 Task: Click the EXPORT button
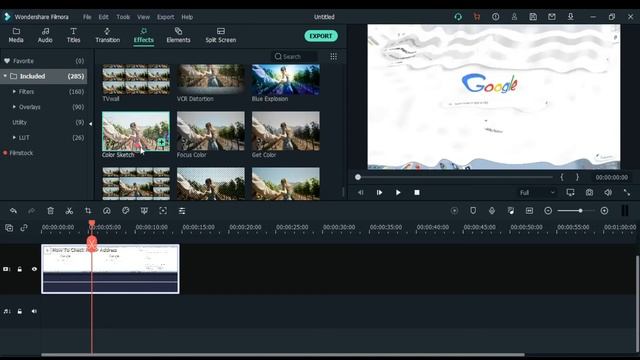pos(321,36)
